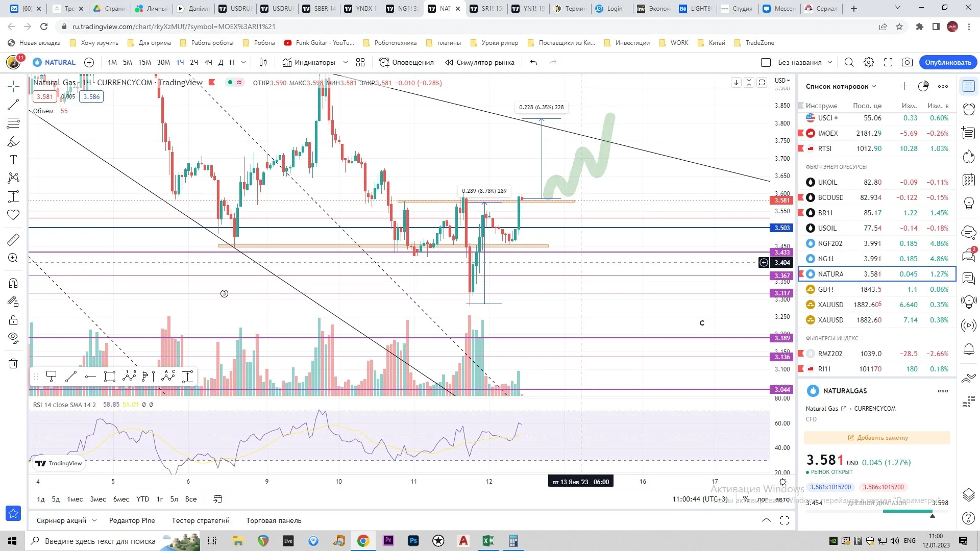Toggle magnet mode in left toolbar
Image resolution: width=980 pixels, height=551 pixels.
pyautogui.click(x=13, y=283)
